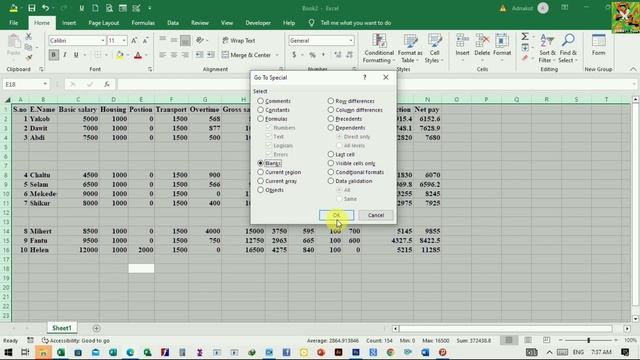Open General number format dropdown

tap(351, 40)
